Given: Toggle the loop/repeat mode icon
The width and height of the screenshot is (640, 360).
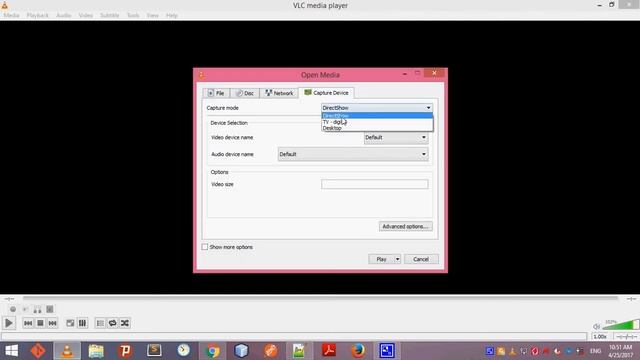Looking at the screenshot, I should click(112, 323).
